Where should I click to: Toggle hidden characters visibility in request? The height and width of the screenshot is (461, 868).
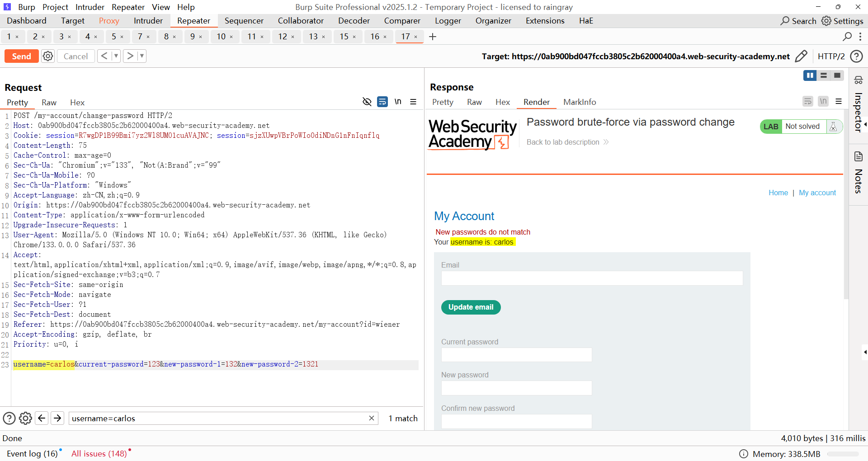point(367,102)
